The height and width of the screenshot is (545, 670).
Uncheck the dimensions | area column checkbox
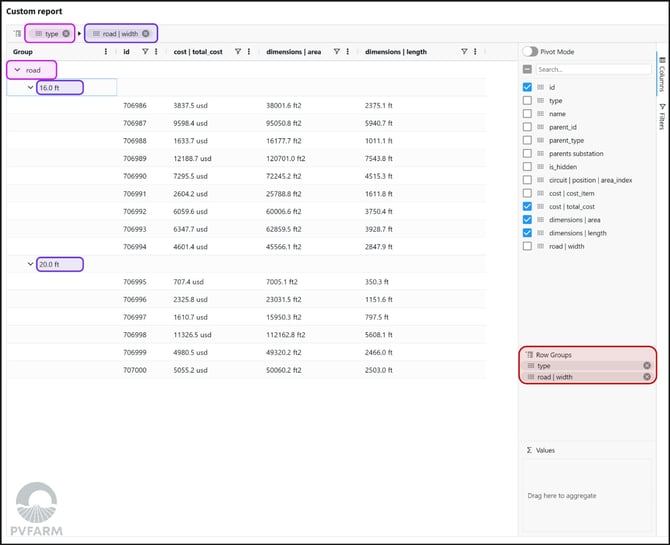click(527, 220)
